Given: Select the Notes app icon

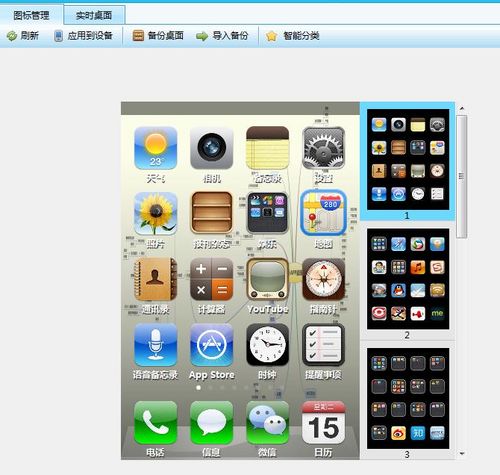Looking at the screenshot, I should click(267, 148).
